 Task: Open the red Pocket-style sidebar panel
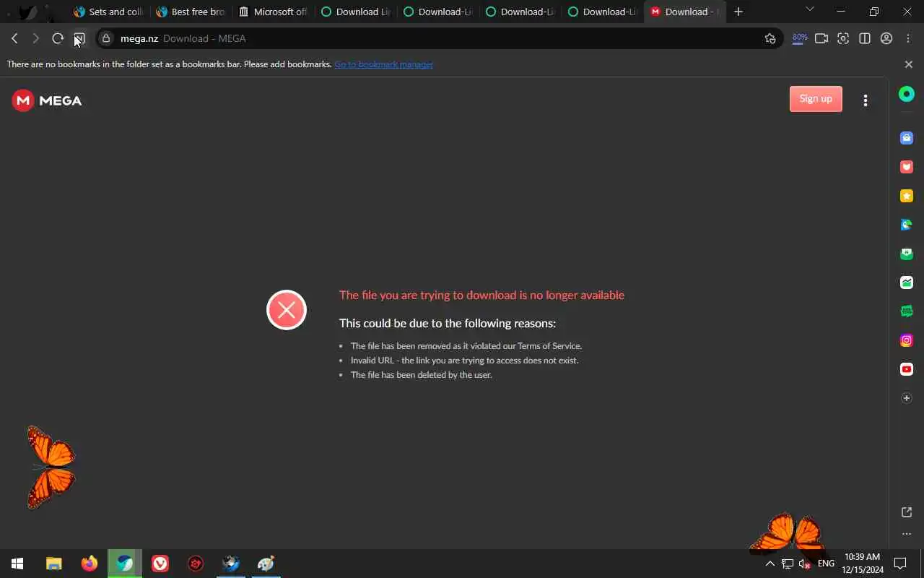[907, 167]
